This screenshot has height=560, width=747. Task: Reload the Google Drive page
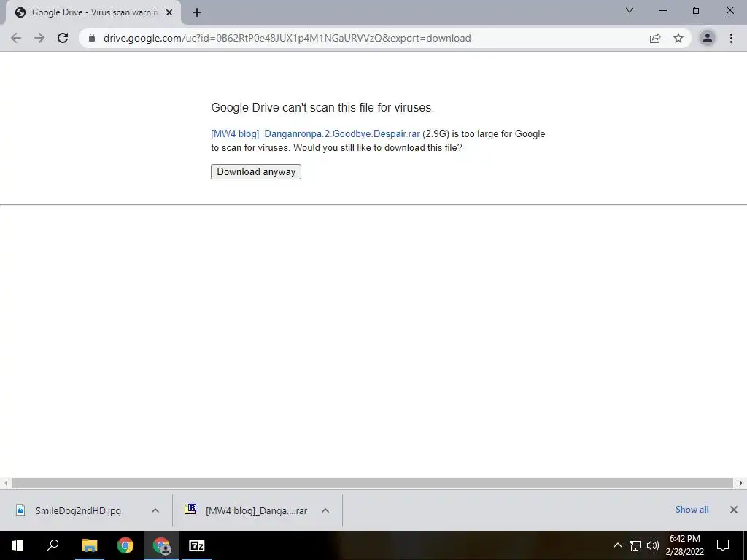63,38
